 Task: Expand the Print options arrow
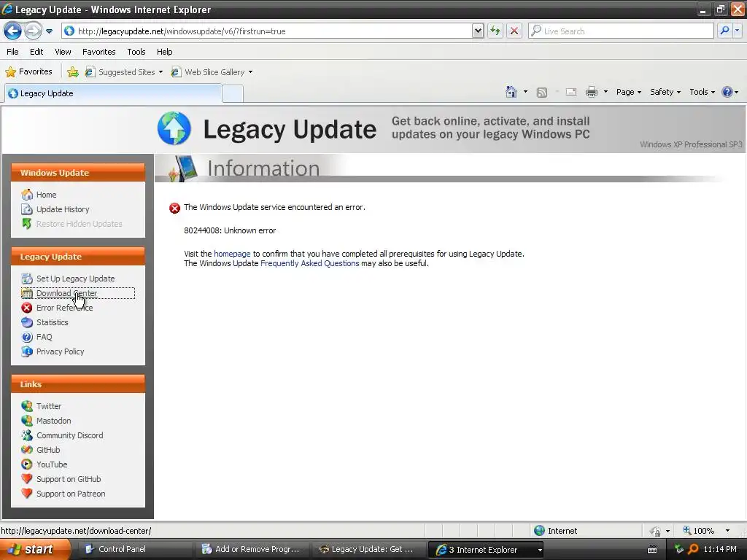tap(605, 92)
